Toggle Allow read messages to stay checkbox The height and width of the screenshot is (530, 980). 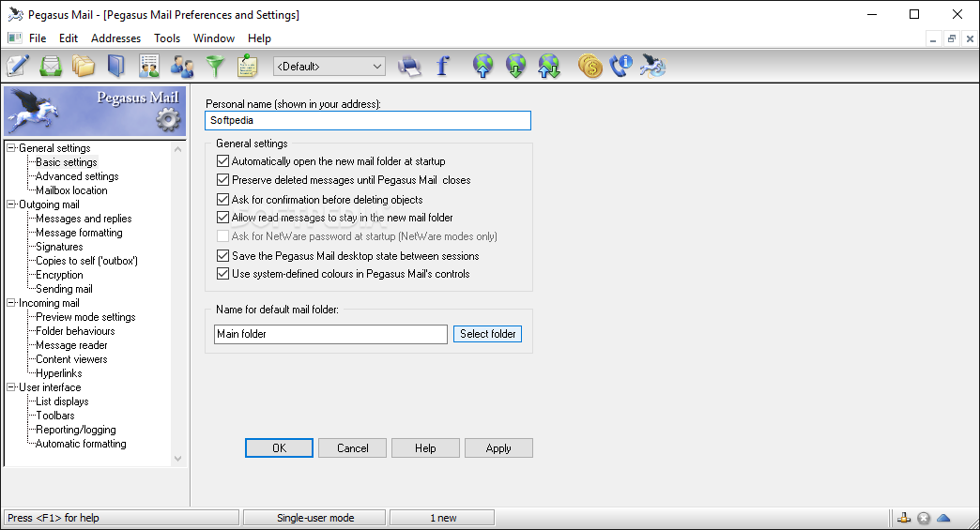pyautogui.click(x=222, y=218)
